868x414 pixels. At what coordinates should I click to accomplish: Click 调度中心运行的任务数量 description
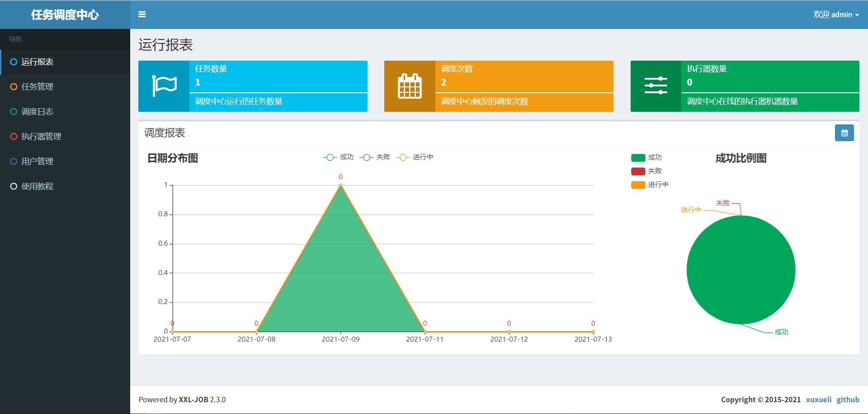(x=239, y=101)
